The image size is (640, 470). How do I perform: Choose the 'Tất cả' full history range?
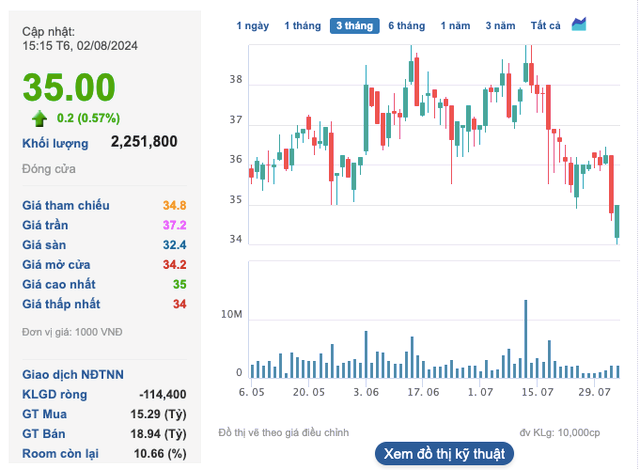545,26
